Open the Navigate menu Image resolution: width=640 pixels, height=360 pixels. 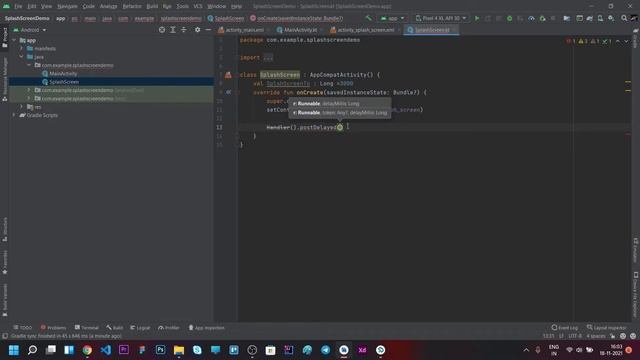pyautogui.click(x=67, y=6)
